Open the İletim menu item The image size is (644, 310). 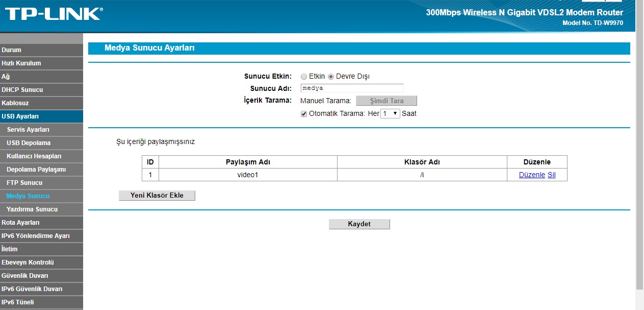tap(41, 249)
